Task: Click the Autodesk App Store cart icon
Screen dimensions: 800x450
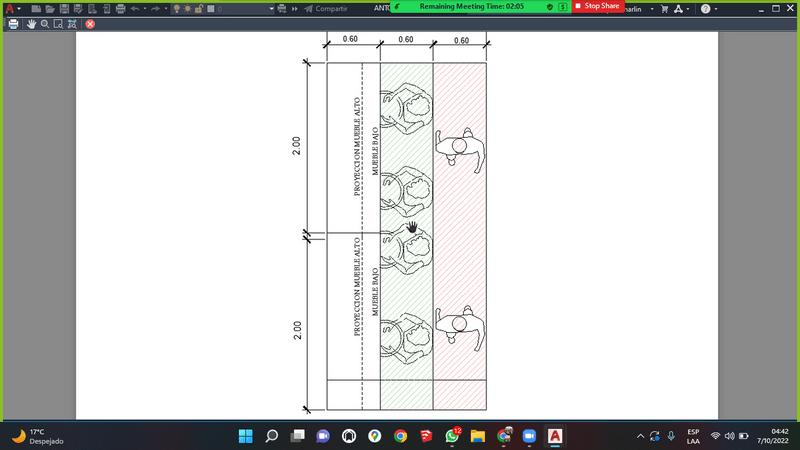Action: pyautogui.click(x=664, y=9)
